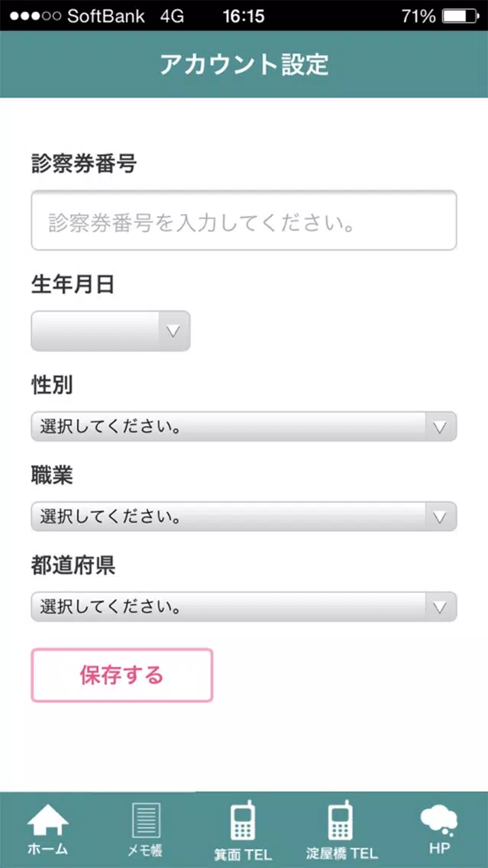Click the arrow on 性別 dropdown

click(440, 427)
